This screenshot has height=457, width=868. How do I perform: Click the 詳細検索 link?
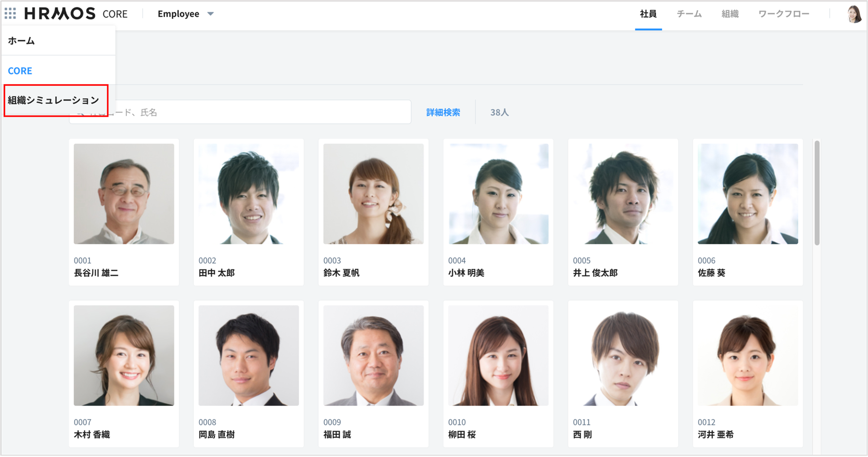coord(443,113)
